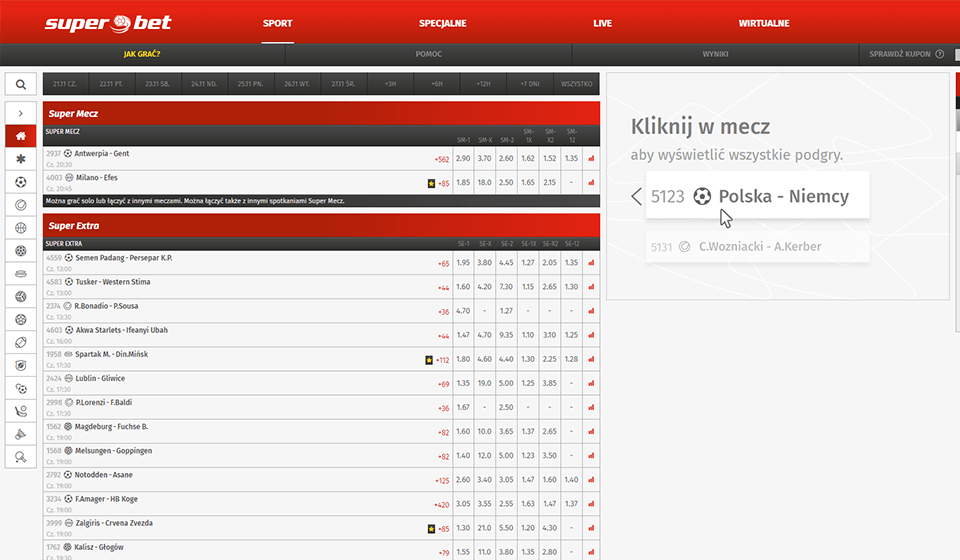Go to the home icon in the sidebar

point(21,136)
